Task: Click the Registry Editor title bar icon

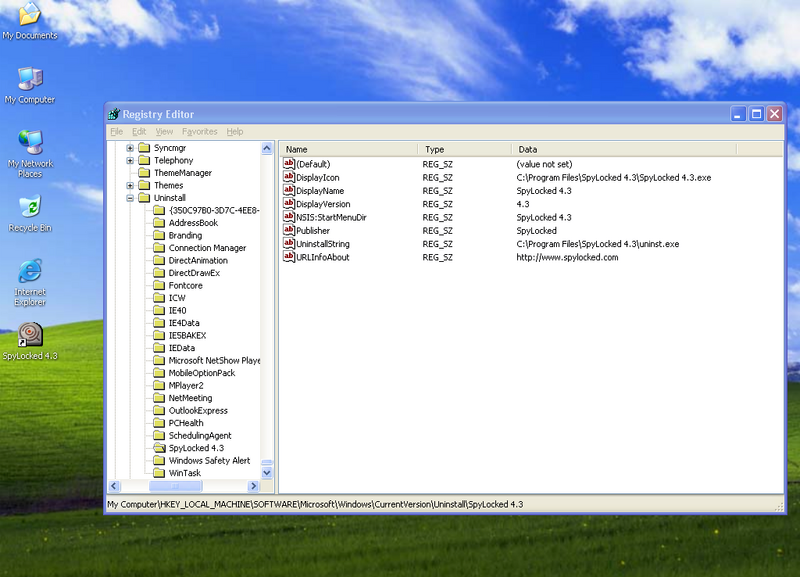Action: coord(114,114)
